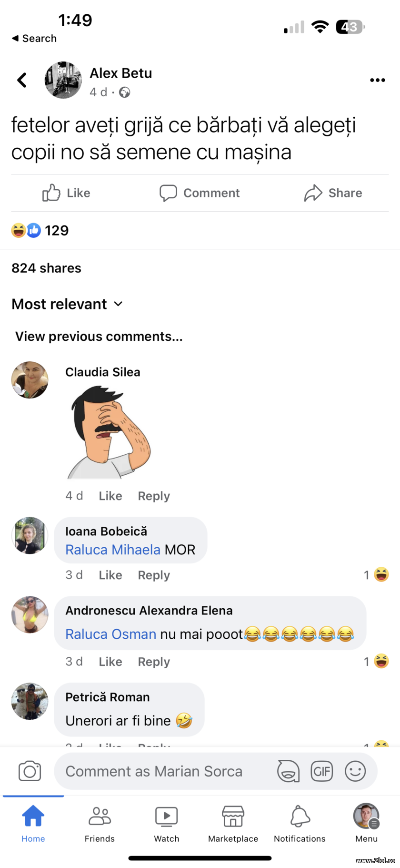400x868 pixels.
Task: Expand View previous comments
Action: [99, 337]
